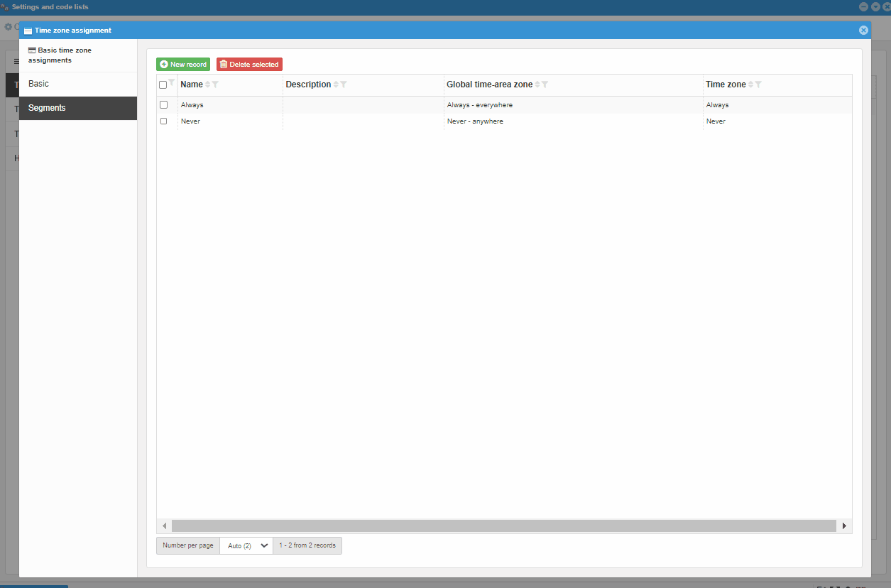The image size is (891, 588).
Task: Click the funnel next to select-all checkbox
Action: tap(172, 82)
